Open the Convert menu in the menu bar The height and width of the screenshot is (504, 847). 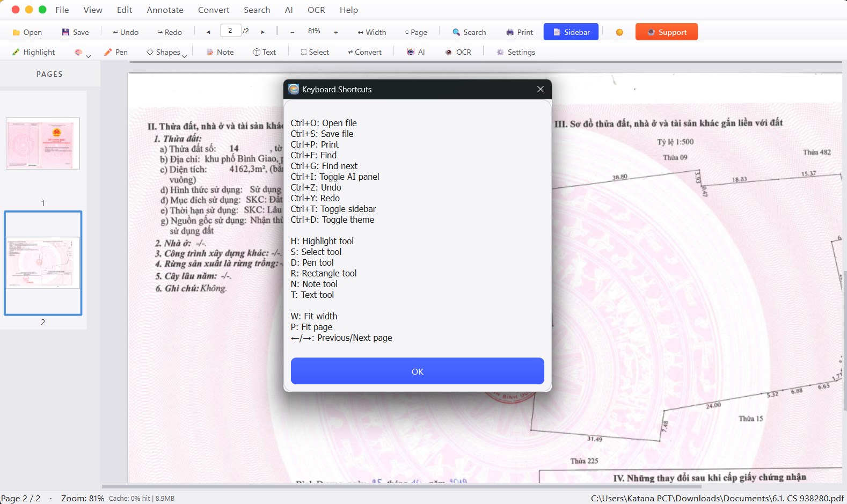point(214,10)
